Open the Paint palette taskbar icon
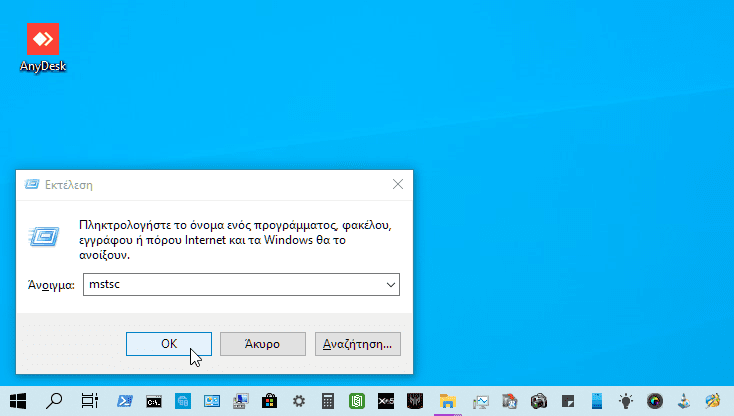This screenshot has width=734, height=416. pyautogui.click(x=713, y=401)
